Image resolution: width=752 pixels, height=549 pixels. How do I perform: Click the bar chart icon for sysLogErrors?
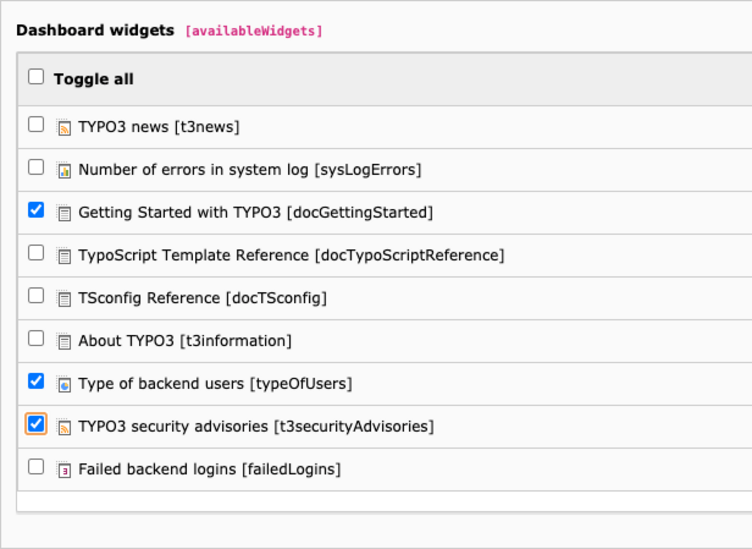point(64,170)
